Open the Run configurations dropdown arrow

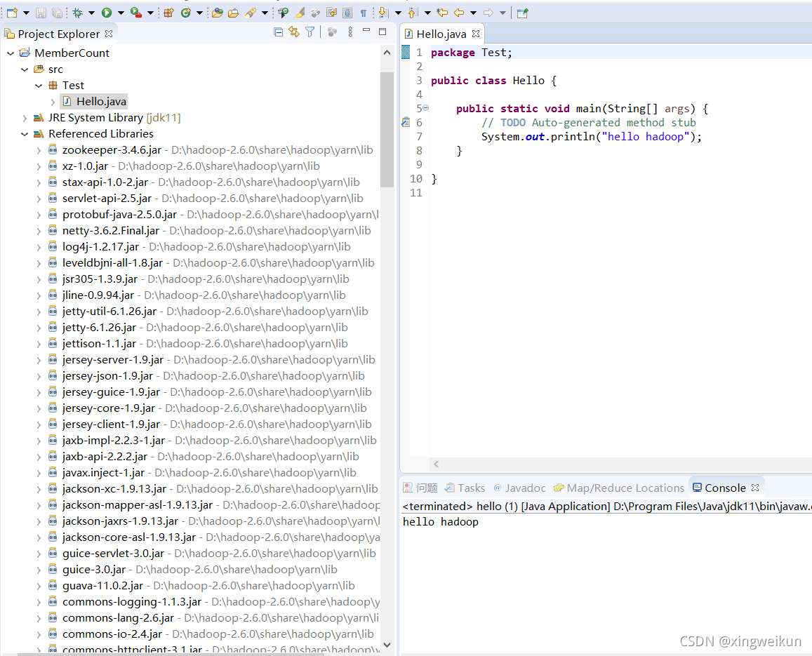click(121, 13)
